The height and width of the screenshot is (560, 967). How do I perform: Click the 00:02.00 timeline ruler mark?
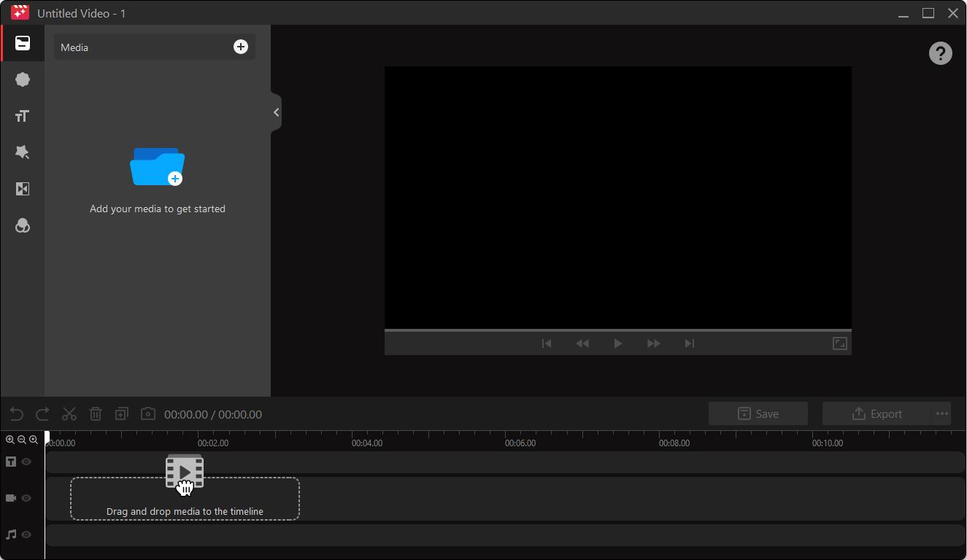213,443
